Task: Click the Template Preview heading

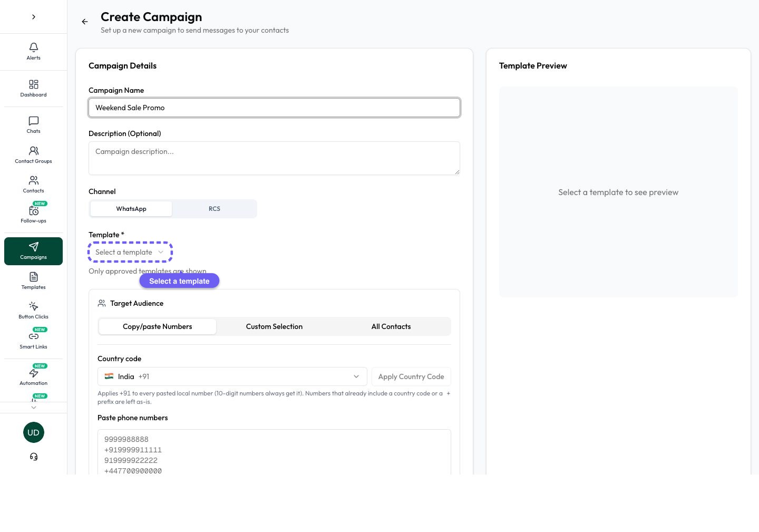Action: tap(533, 66)
